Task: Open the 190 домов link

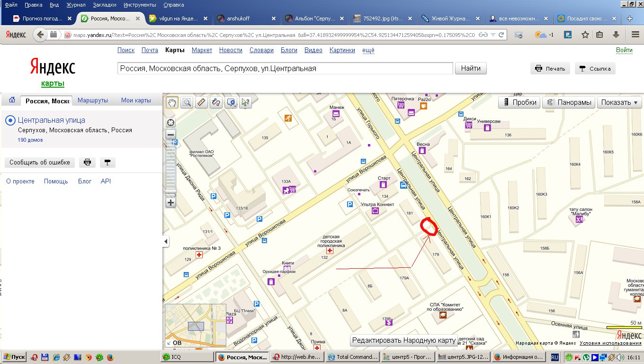Action: (x=30, y=140)
